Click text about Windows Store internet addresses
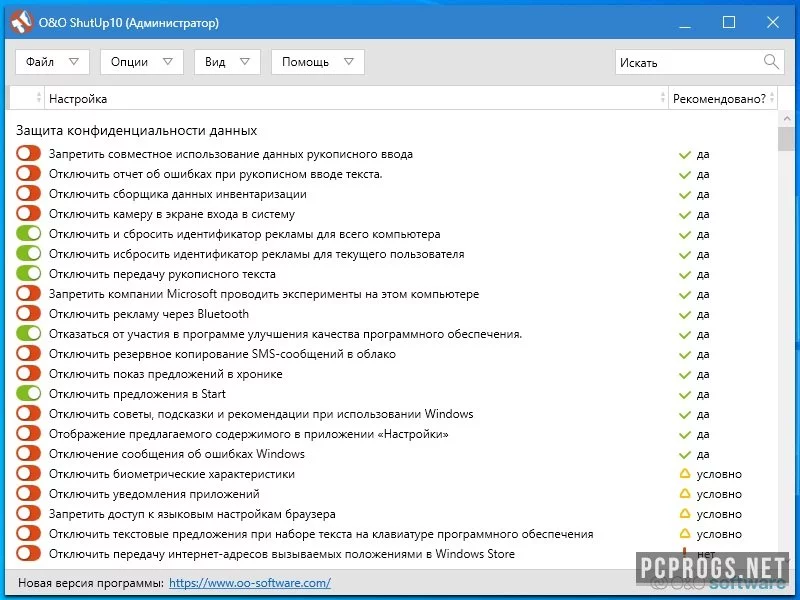The height and width of the screenshot is (600, 800). point(282,554)
